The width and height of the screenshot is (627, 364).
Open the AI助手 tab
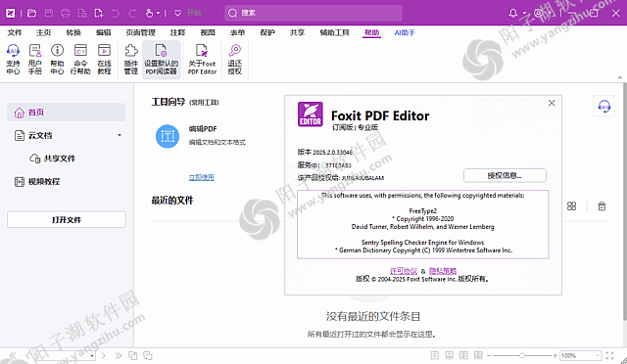coord(405,32)
